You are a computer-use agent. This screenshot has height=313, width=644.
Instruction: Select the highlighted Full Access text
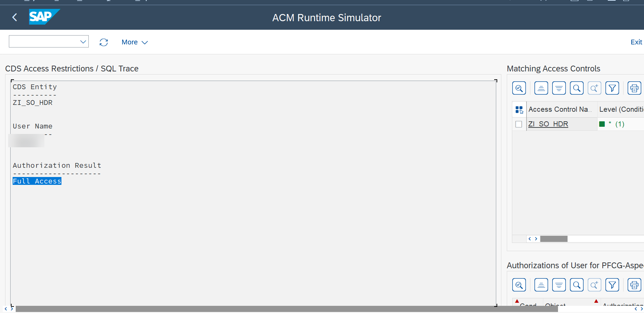37,181
